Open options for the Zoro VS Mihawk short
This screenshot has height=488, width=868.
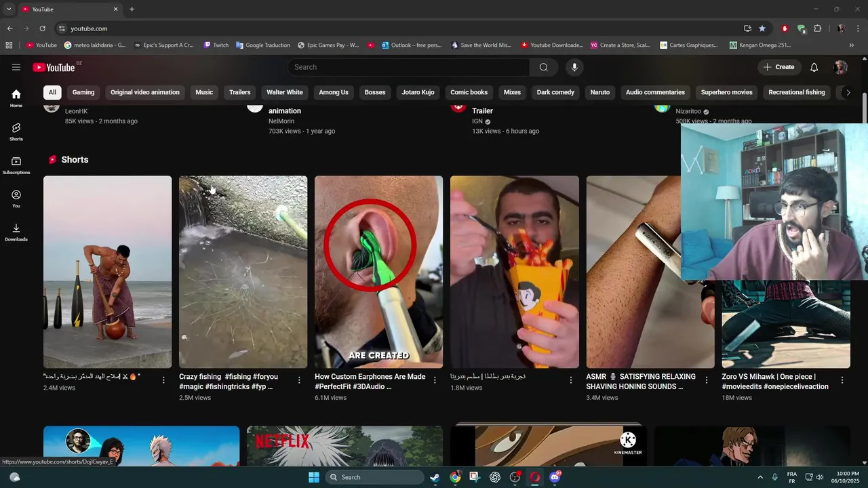coord(842,380)
